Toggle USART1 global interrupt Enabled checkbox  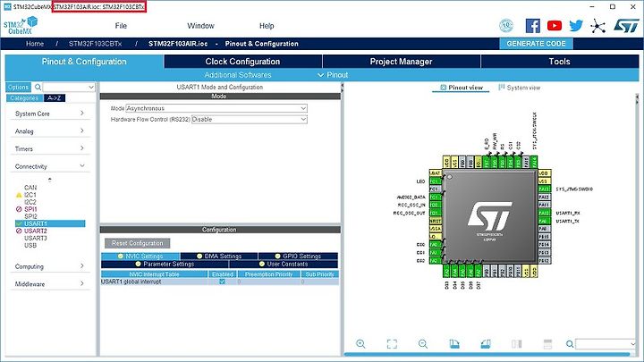222,282
